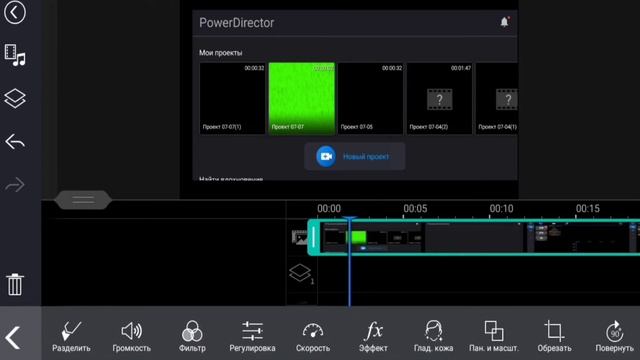Click the Мои проекты heading in preview
This screenshot has height=360, width=640.
coord(220,53)
